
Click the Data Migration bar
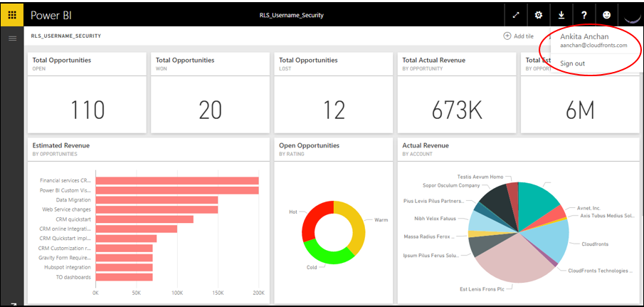(157, 200)
